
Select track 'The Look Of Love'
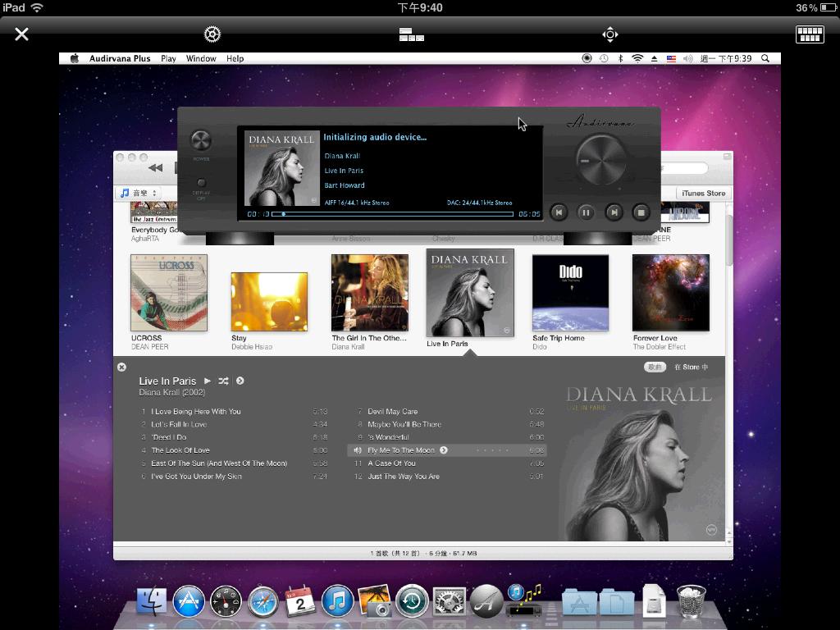click(x=234, y=450)
